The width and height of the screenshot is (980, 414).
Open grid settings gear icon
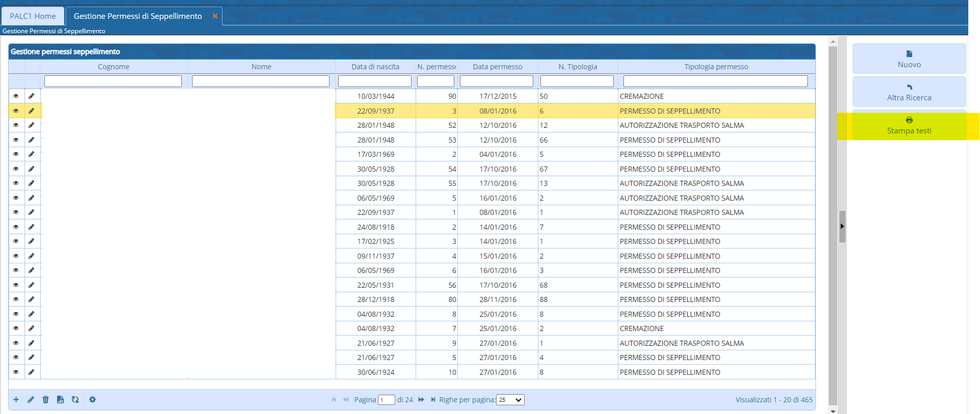pyautogui.click(x=92, y=400)
